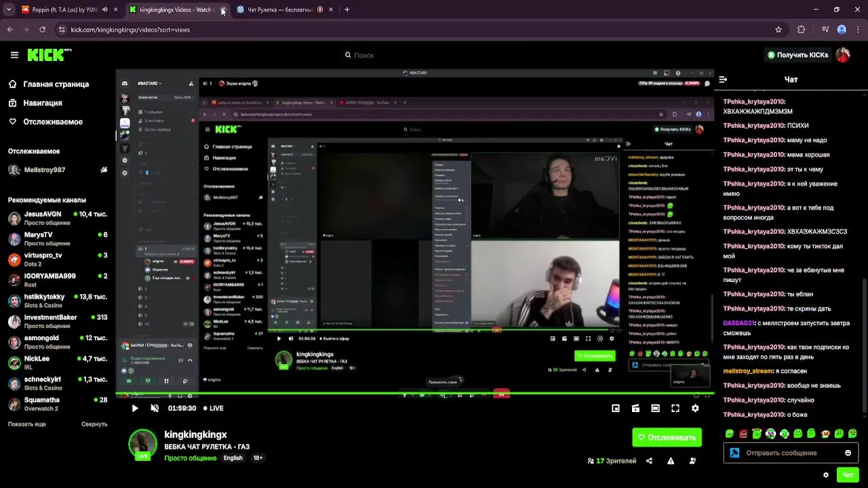Collapse the sidebar with Свернуть
This screenshot has width=868, height=488.
[x=94, y=424]
